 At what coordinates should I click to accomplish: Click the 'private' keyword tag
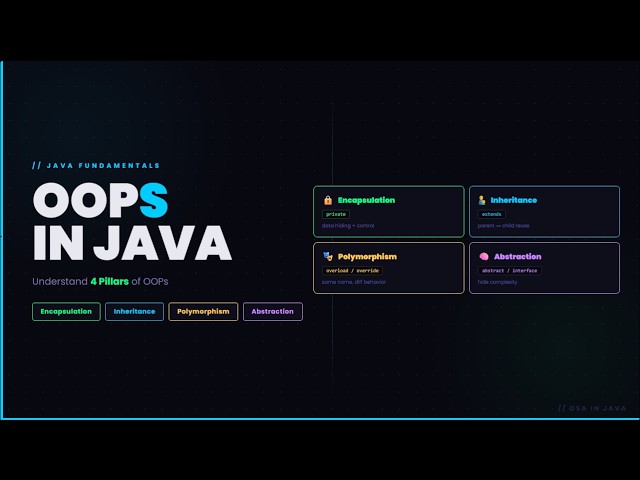(x=336, y=214)
